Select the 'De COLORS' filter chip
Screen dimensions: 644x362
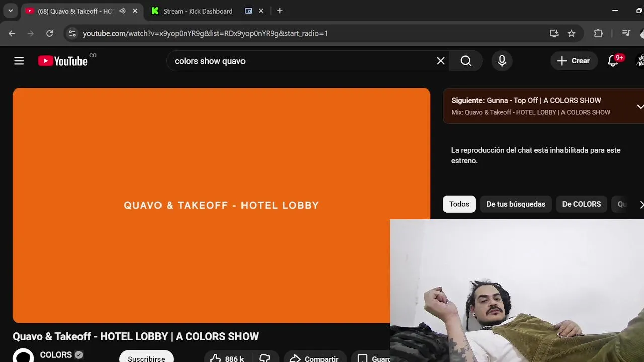pyautogui.click(x=581, y=204)
